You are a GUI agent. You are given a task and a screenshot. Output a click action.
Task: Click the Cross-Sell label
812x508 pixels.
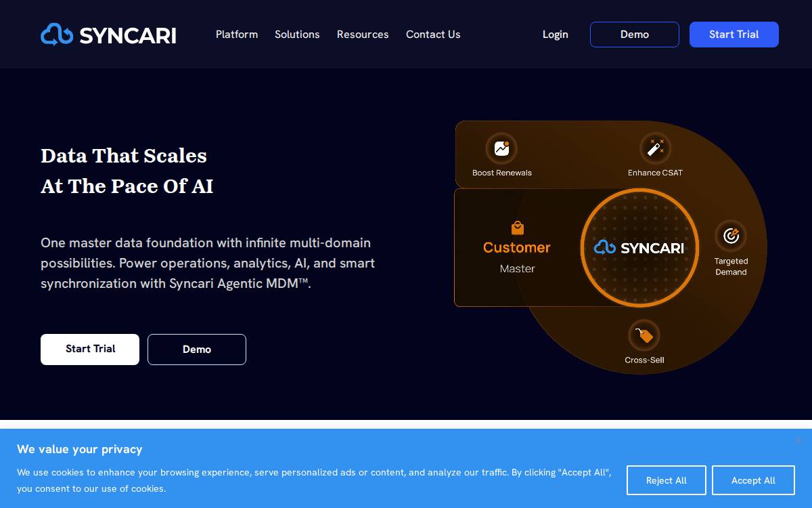coord(644,360)
